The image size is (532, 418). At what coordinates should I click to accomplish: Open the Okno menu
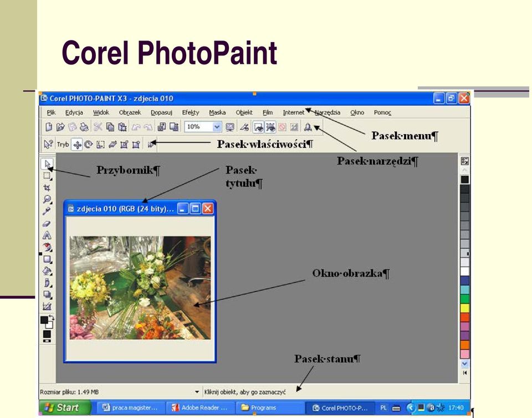[357, 113]
